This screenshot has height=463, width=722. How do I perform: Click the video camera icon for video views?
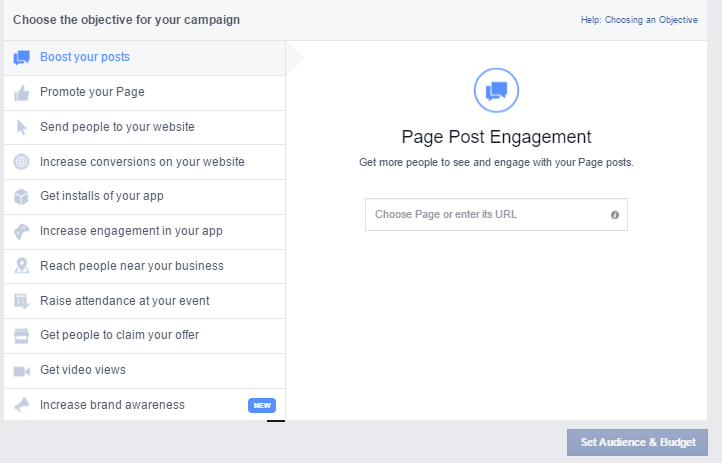coord(21,371)
